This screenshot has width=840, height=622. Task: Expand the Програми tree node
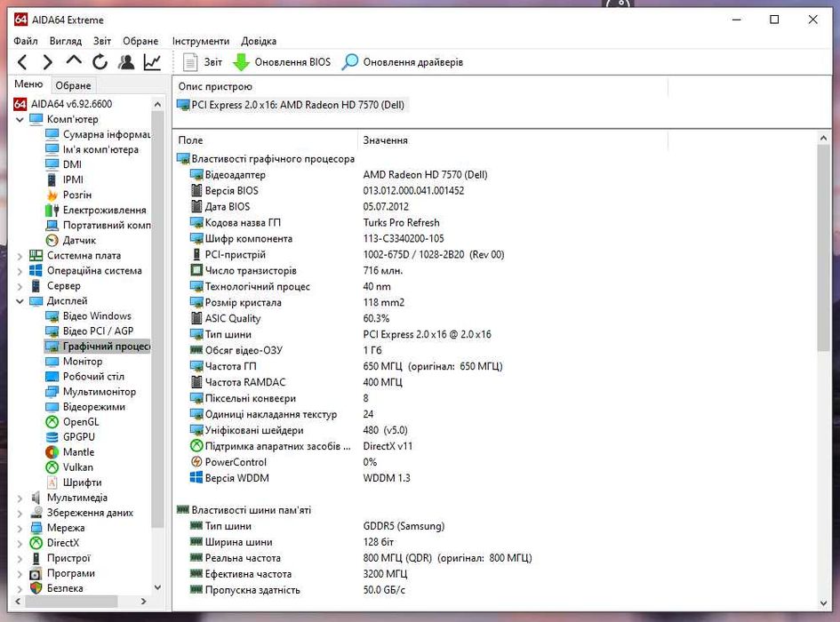pos(20,573)
